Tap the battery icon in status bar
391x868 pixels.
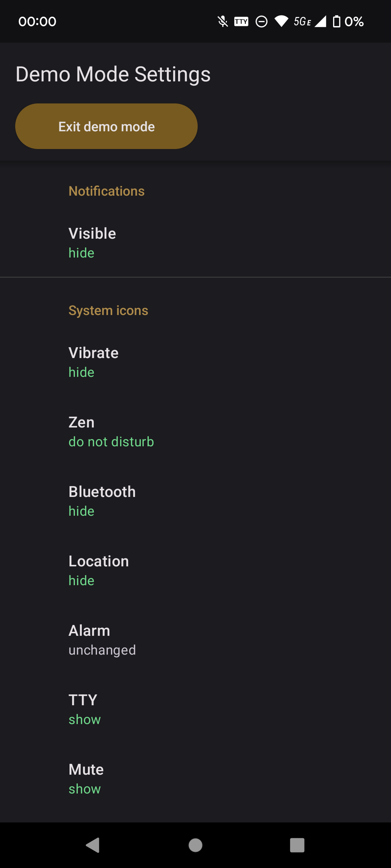pos(337,21)
